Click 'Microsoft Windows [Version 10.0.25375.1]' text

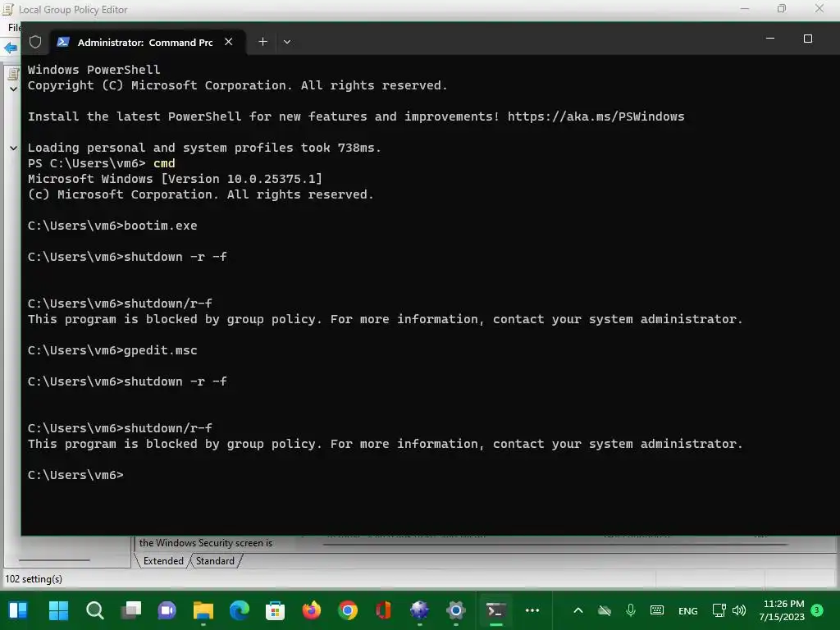tap(176, 178)
